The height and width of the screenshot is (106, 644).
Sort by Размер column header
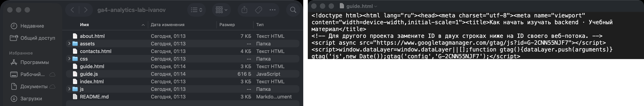coord(227,25)
